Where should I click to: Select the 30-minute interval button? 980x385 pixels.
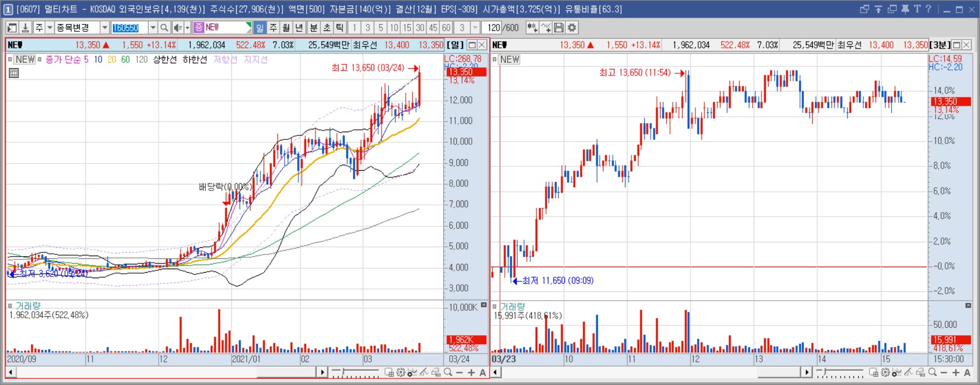point(420,28)
